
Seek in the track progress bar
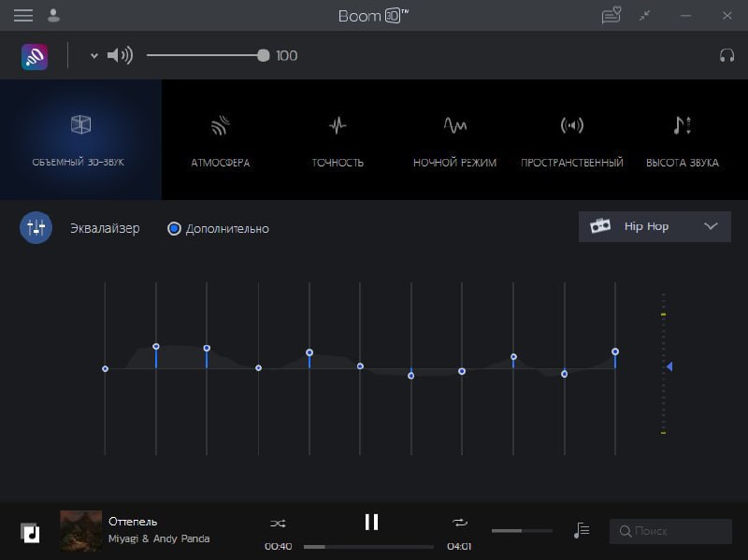point(368,547)
